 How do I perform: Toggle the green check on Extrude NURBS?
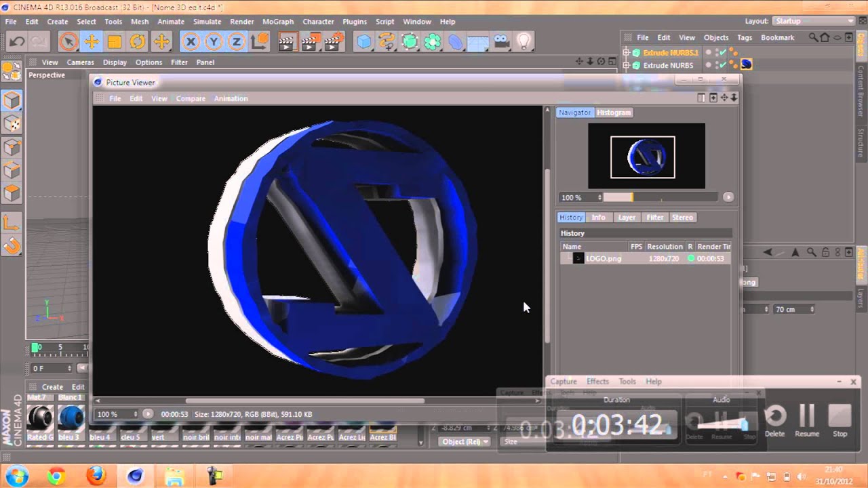coord(722,65)
